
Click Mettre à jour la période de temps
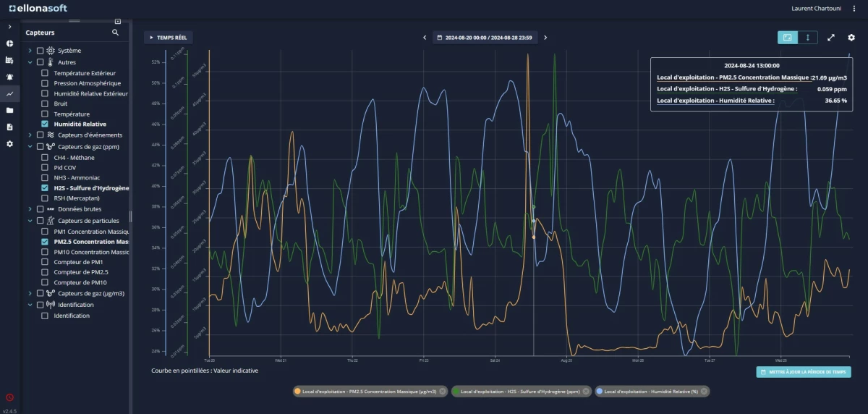(803, 372)
